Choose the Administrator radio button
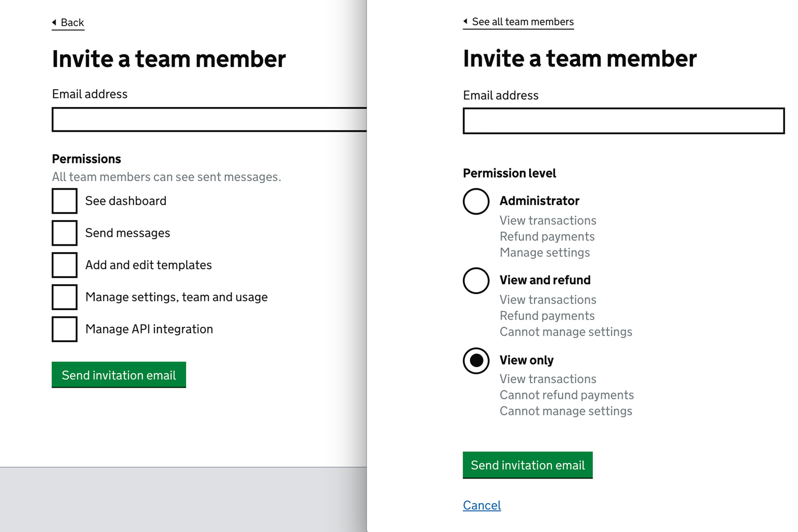 476,201
